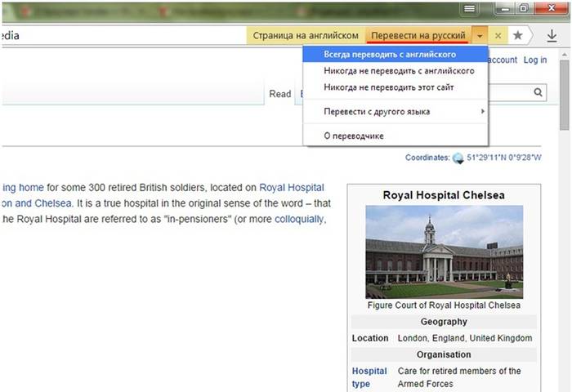Open 'О переводчике' menu entry
Viewport: 572px width, 392px height.
coord(353,136)
